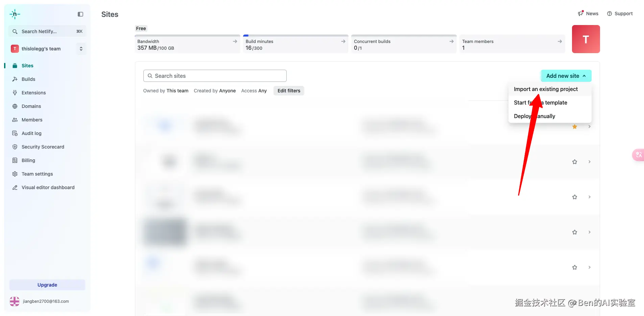Click the Security Scorecard shield icon
Screen dimensions: 644x316
tap(15, 147)
